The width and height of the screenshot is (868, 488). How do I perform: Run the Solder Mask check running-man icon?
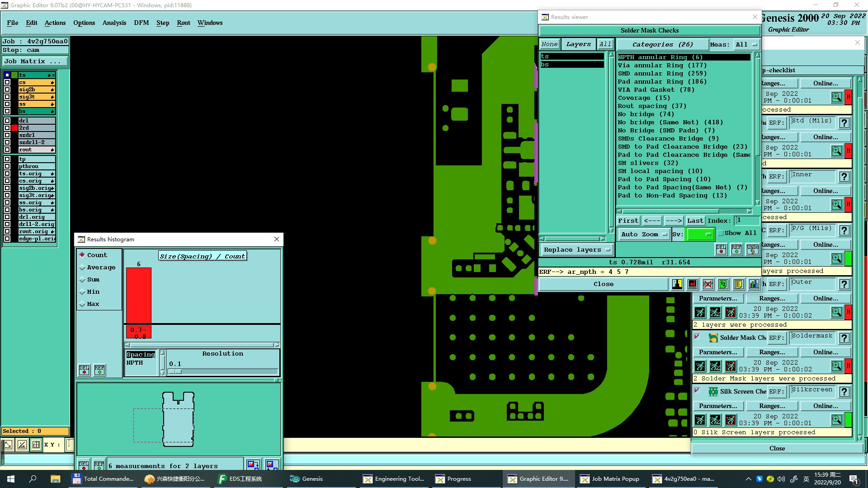[700, 366]
